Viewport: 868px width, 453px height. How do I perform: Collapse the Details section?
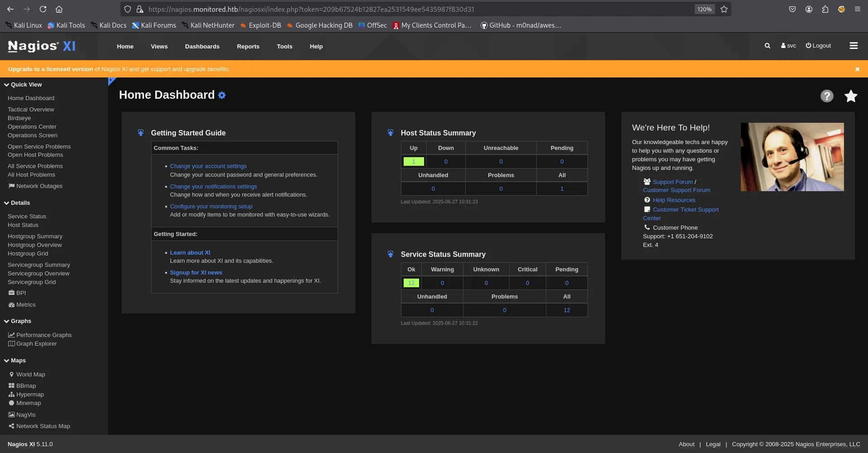17,203
